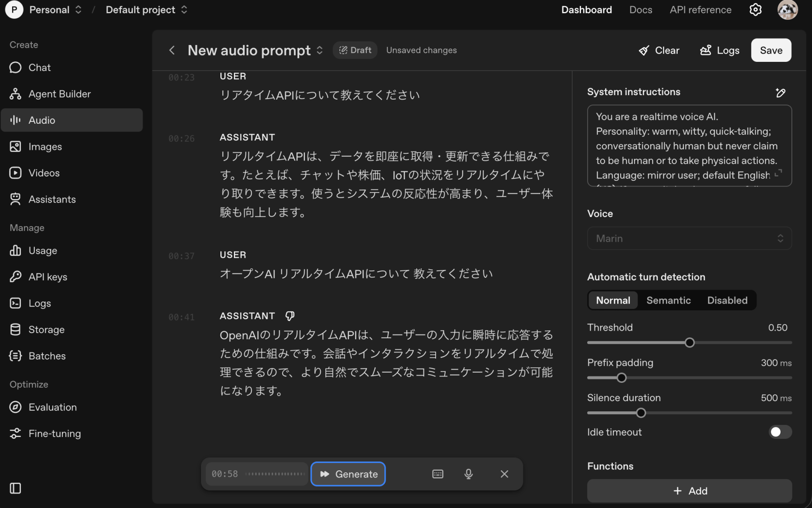Adjust the Threshold slider

690,343
